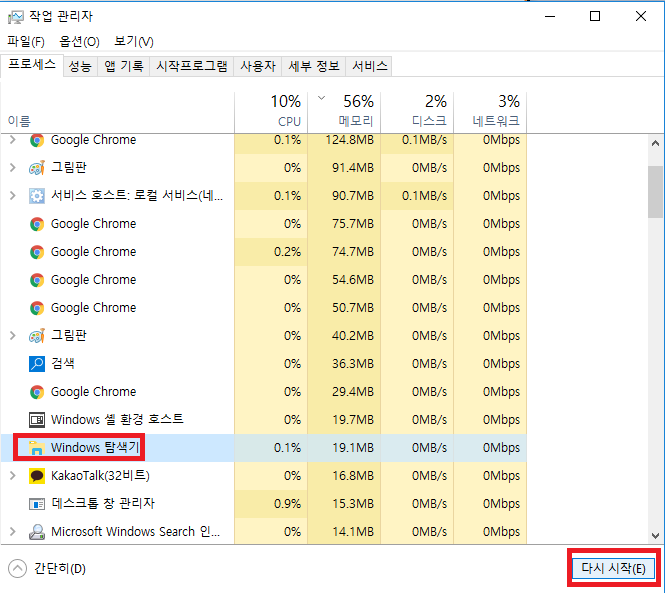
Task: Click the 90.7MB memory value
Action: click(353, 196)
